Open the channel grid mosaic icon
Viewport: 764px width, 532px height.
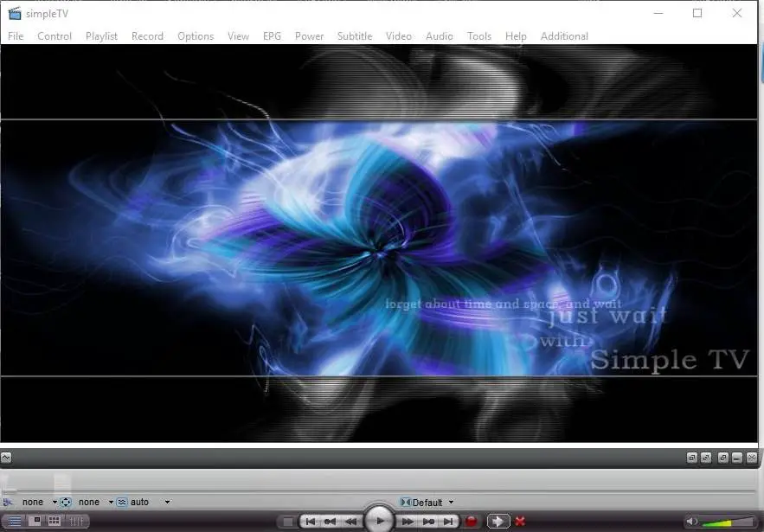(55, 521)
